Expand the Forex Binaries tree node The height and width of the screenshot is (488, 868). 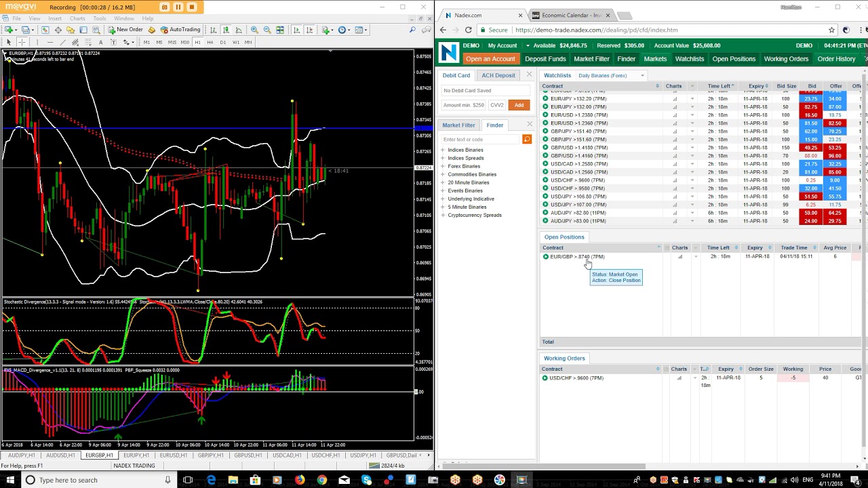[443, 166]
